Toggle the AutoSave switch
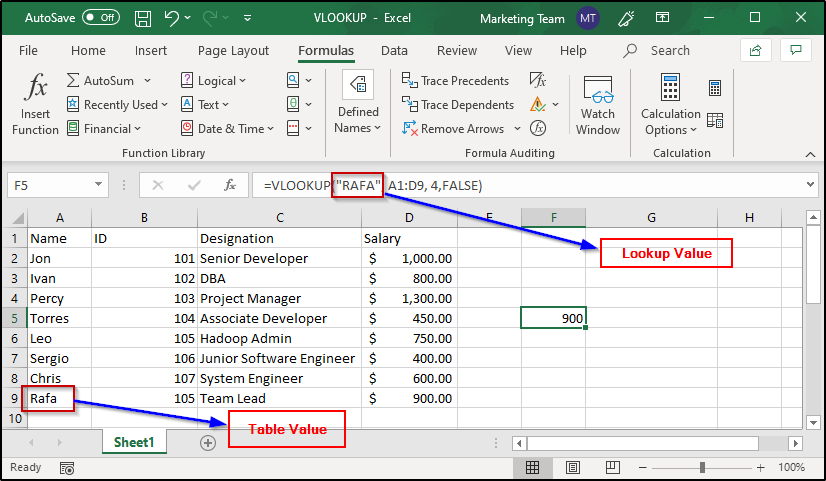The height and width of the screenshot is (481, 826). (101, 18)
